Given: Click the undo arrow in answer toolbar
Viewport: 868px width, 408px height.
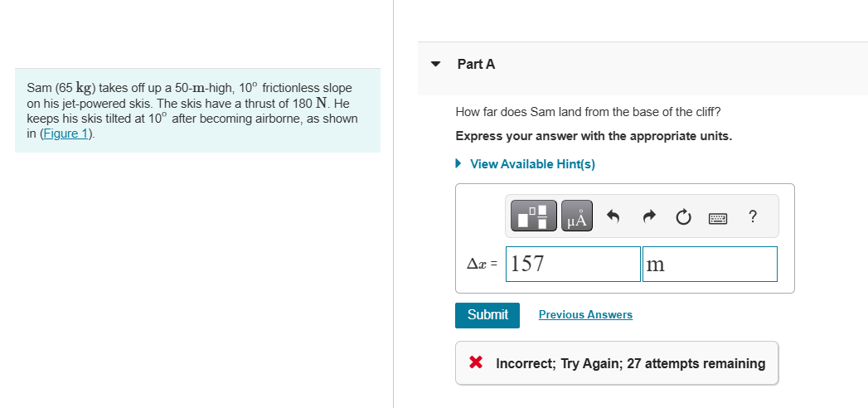Looking at the screenshot, I should 613,217.
